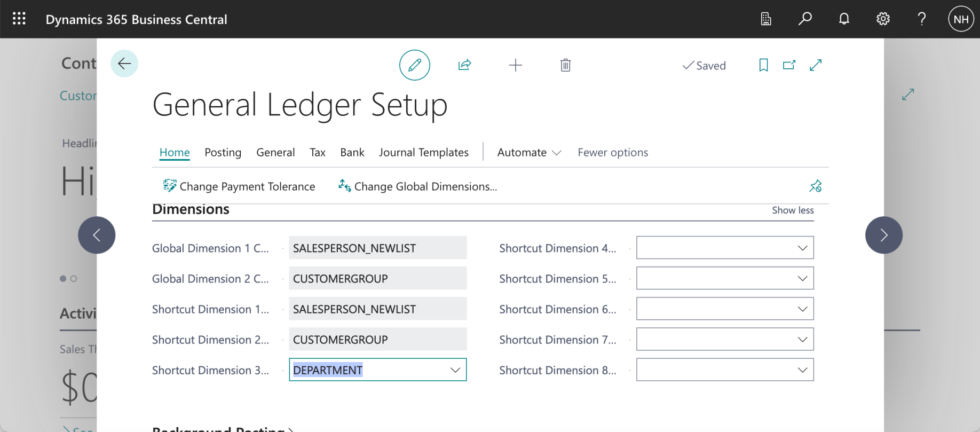Viewport: 980px width, 432px height.
Task: Click Change Global Dimensions action
Action: pyautogui.click(x=418, y=186)
